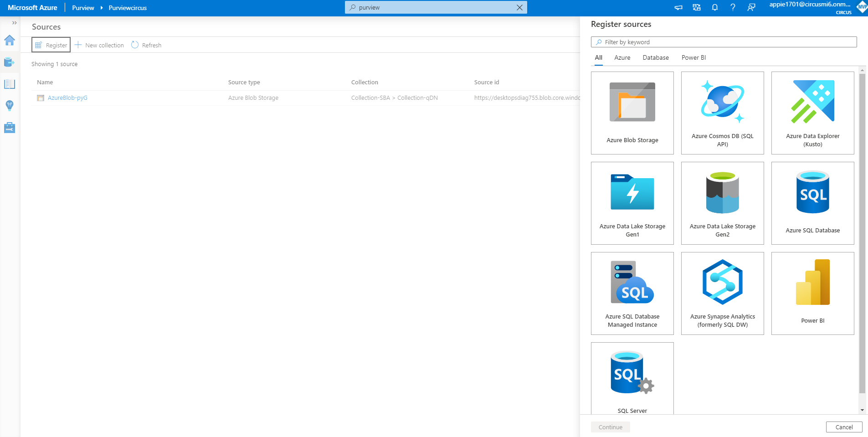
Task: Open the Home icon in left sidebar
Action: pos(10,41)
